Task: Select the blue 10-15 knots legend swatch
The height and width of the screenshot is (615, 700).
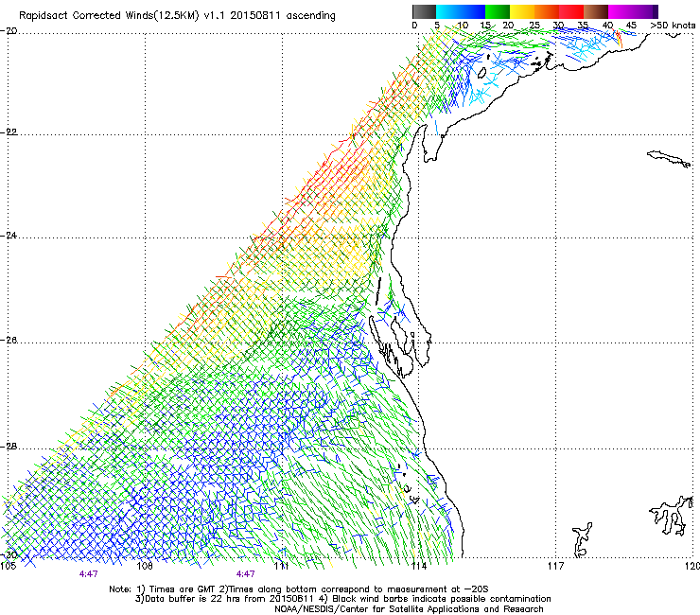Action: click(x=473, y=11)
